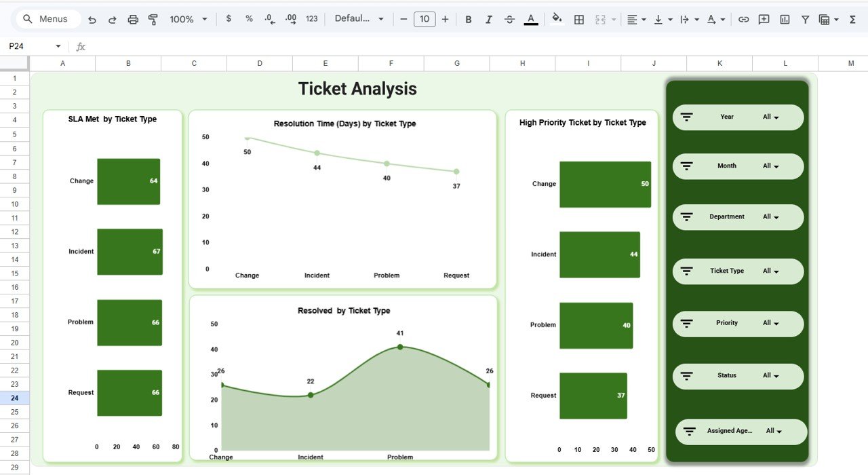
Task: Insert a link into the cell
Action: [744, 19]
